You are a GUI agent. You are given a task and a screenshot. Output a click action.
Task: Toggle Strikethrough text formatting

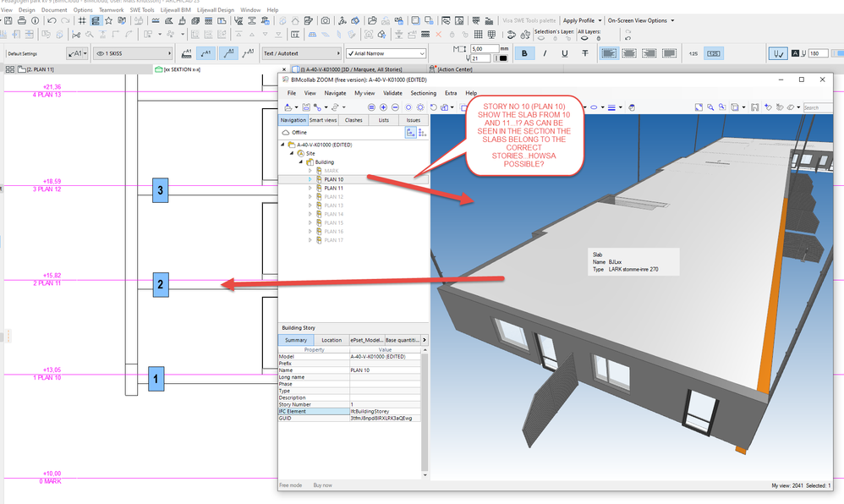pos(584,53)
